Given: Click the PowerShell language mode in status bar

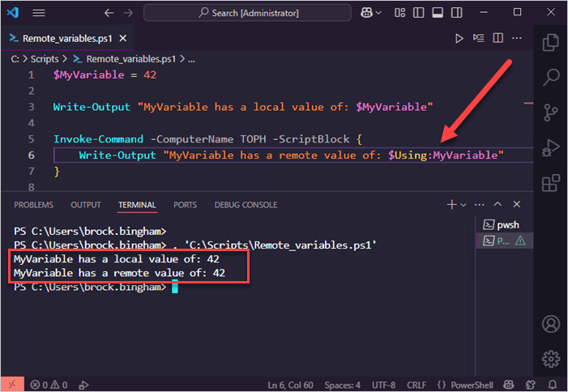Looking at the screenshot, I should (x=472, y=385).
